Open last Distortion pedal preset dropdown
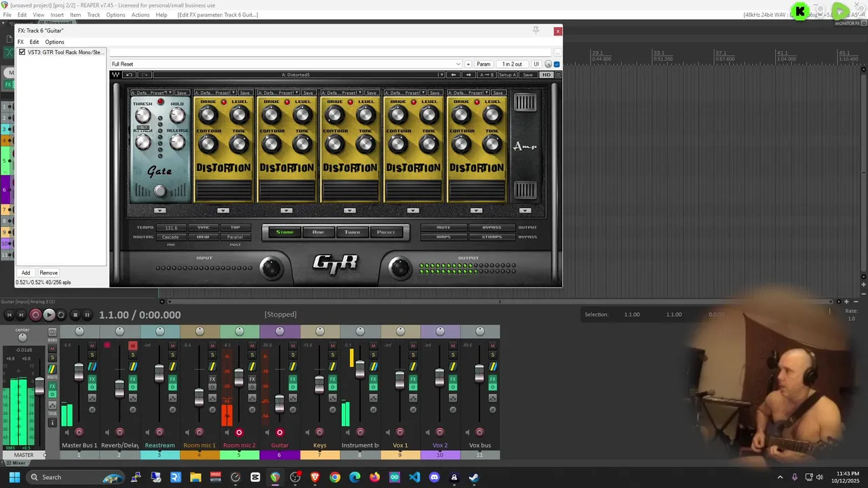 pos(469,93)
